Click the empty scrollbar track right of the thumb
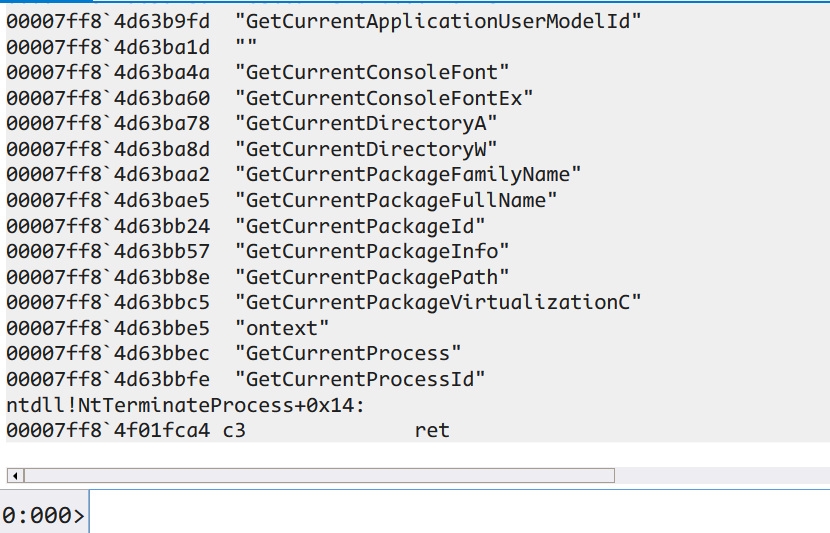Screen dimensions: 830x533 pyautogui.click(x=722, y=475)
